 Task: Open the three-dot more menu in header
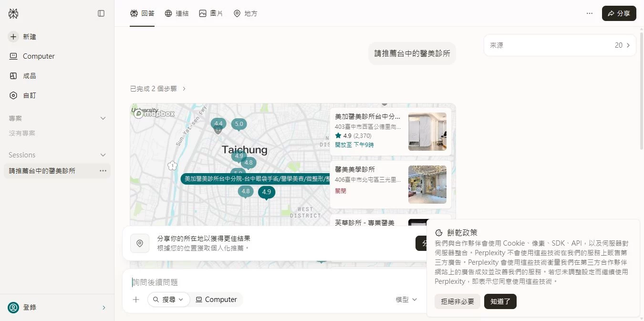(590, 13)
